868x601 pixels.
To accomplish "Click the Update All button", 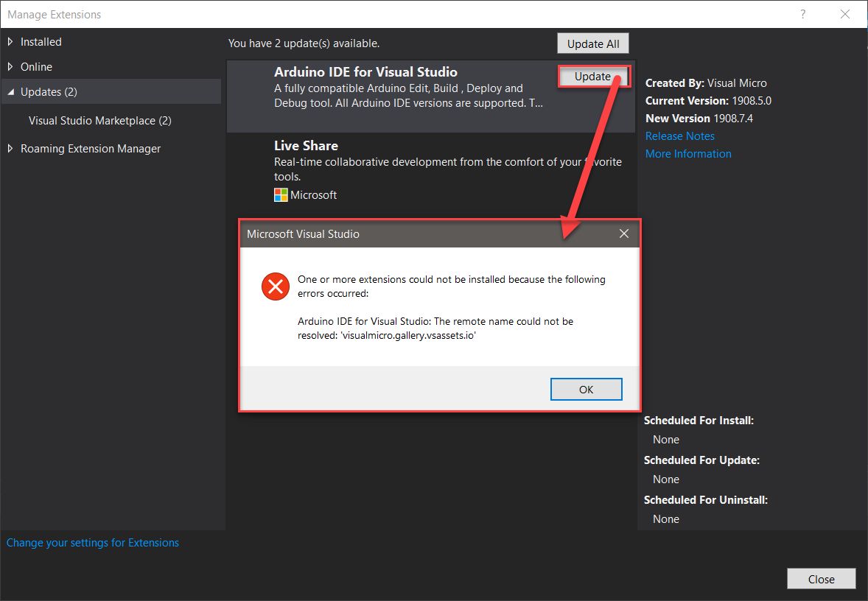I will click(x=593, y=43).
